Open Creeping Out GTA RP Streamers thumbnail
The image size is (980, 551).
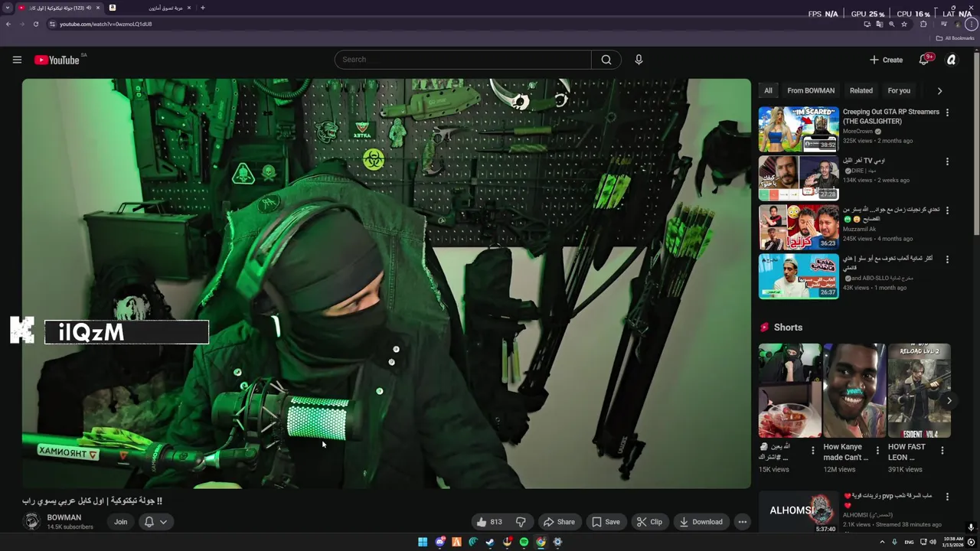coord(799,129)
